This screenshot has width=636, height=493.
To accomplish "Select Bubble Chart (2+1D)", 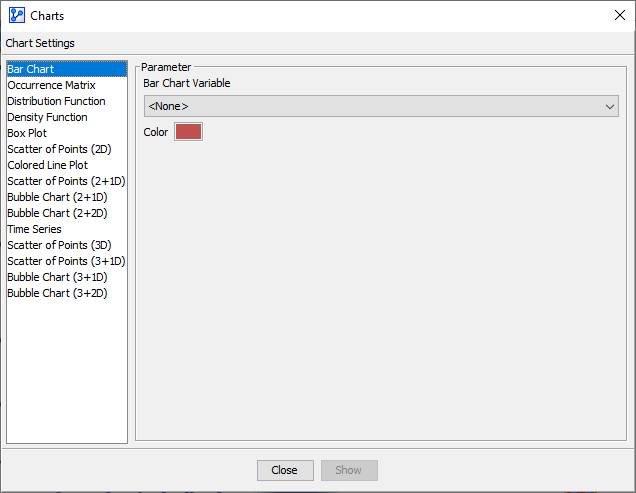I will 57,197.
